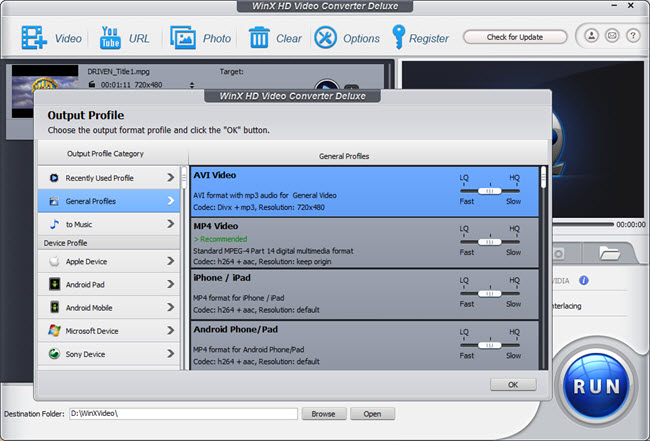Click the Android Phone/Pad quality slider
Image resolution: width=650 pixels, height=441 pixels.
(490, 345)
